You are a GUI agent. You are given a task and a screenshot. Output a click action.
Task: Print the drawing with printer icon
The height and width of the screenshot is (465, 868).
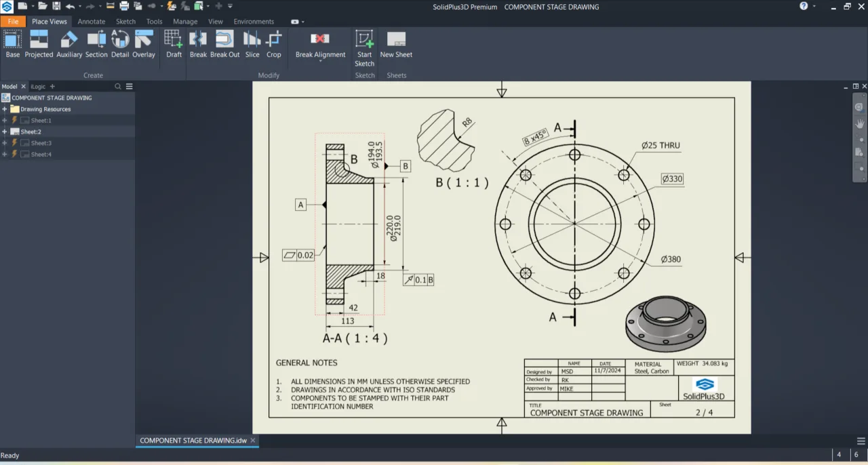coord(124,6)
